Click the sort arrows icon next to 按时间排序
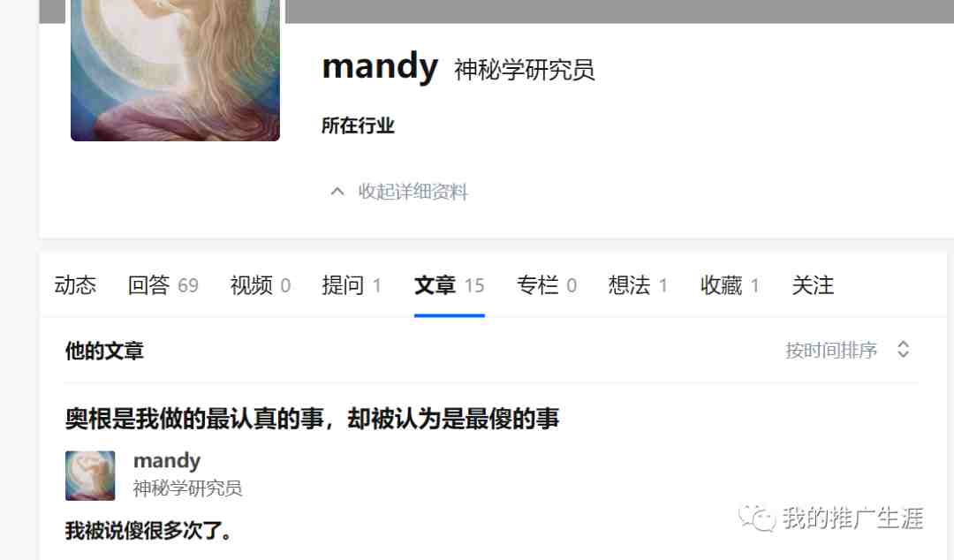 pos(904,350)
